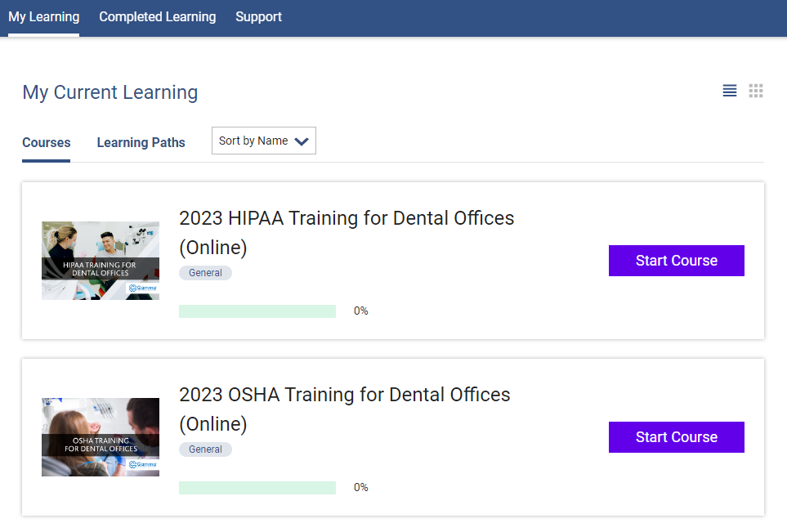The height and width of the screenshot is (532, 787).
Task: Open the My Learning tab
Action: [x=44, y=17]
